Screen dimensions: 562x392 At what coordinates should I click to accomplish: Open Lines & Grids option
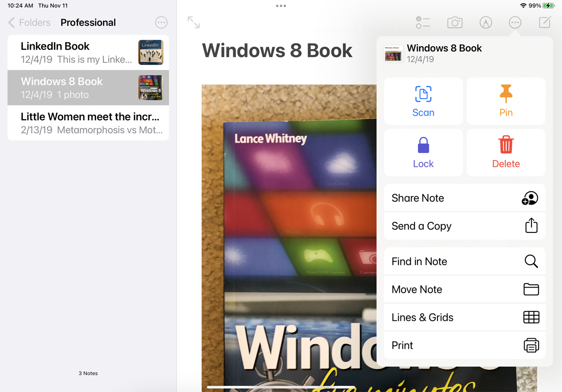click(x=465, y=317)
